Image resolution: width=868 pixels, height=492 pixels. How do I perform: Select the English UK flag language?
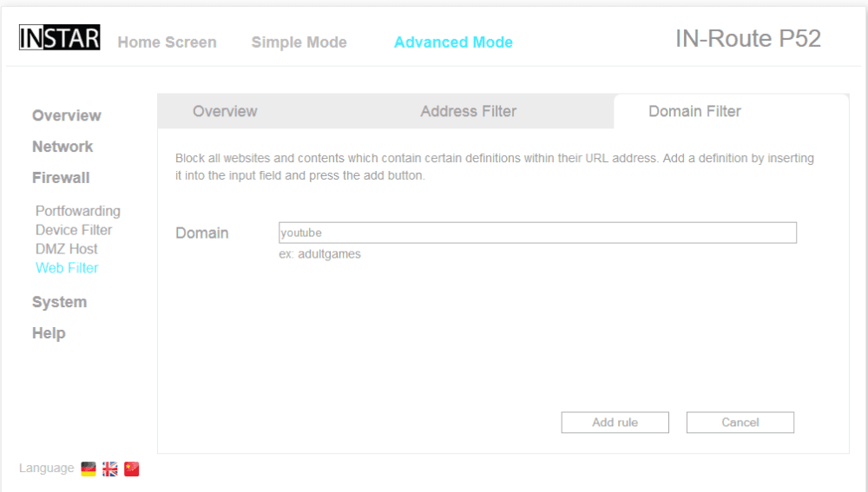[x=110, y=469]
